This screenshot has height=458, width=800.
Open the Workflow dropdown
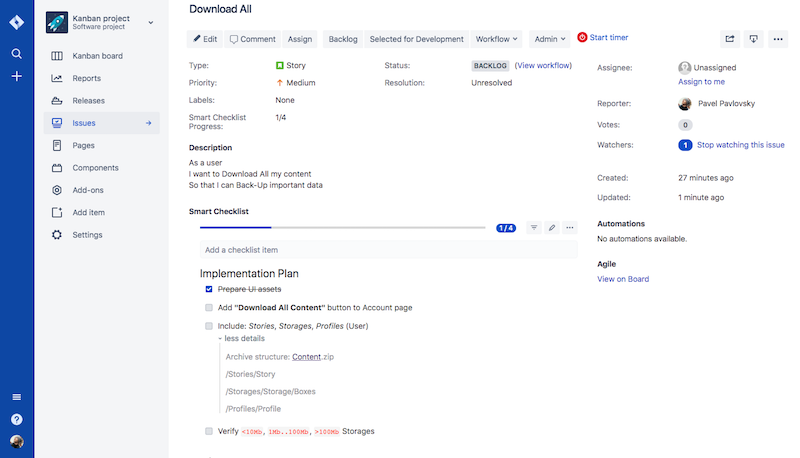pos(497,39)
